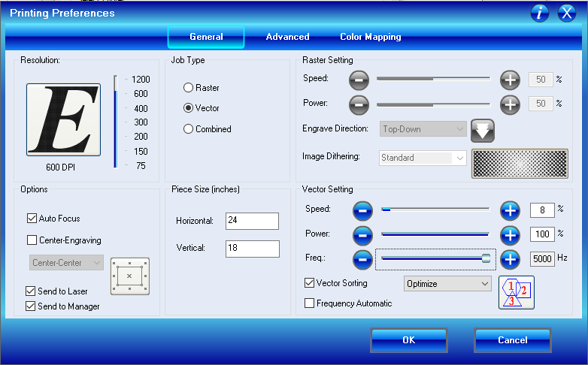
Task: Click the Vector Sorting order icon
Action: coord(517,293)
